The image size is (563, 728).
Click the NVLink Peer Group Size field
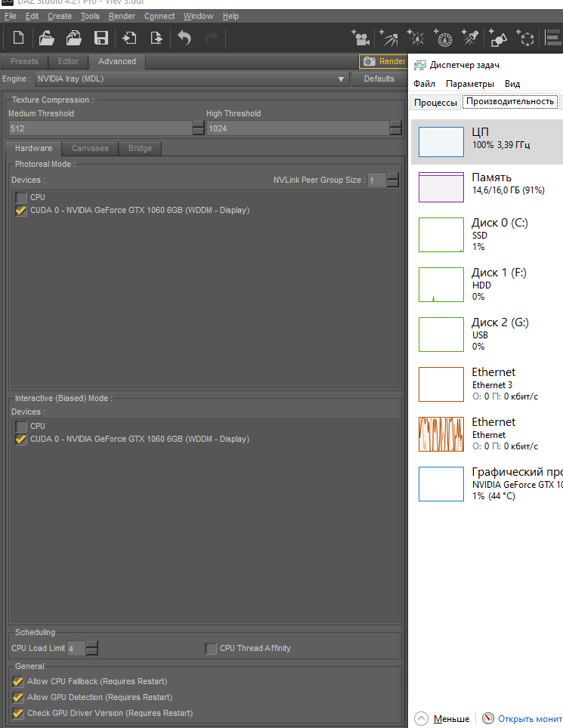point(377,180)
